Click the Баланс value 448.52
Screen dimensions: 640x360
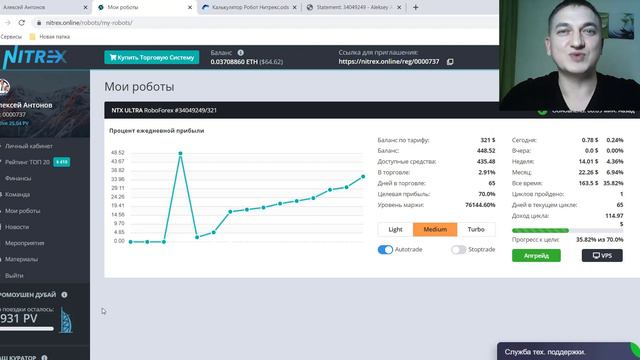[486, 151]
